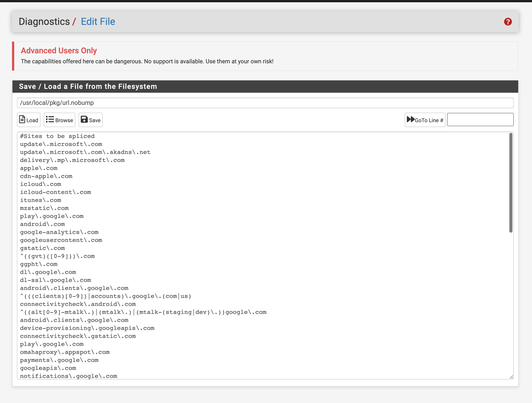Image resolution: width=532 pixels, height=403 pixels.
Task: Click the red help question mark icon
Action: tap(508, 22)
